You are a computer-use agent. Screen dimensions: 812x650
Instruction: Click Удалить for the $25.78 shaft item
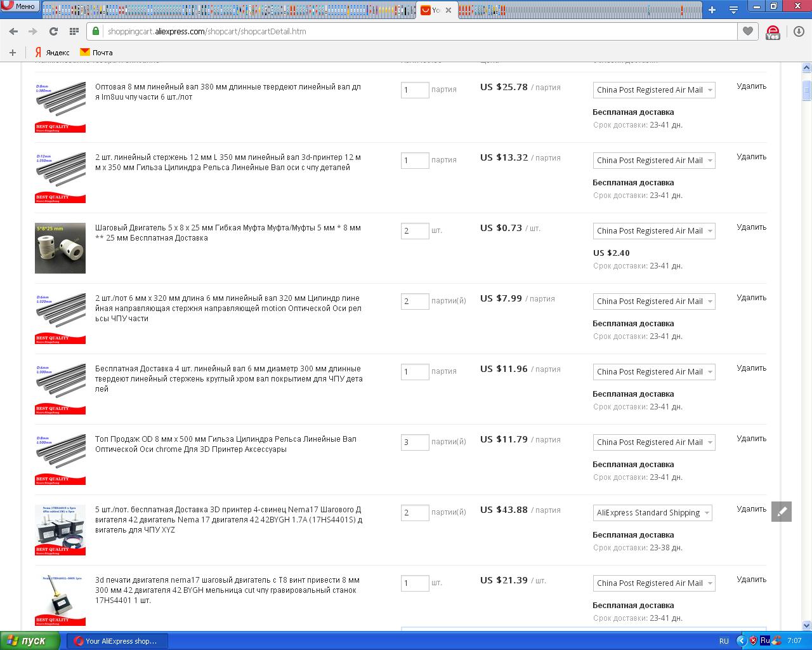coord(752,86)
